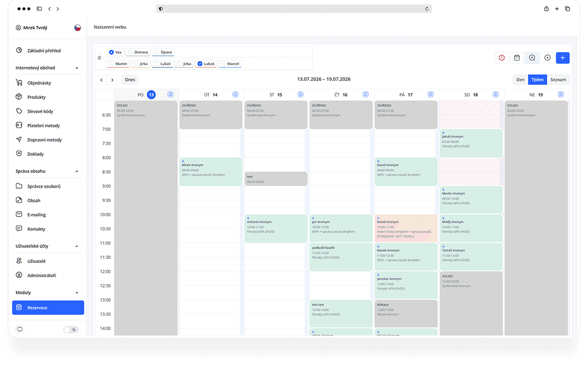This screenshot has height=365, width=588.
Task: Toggle the dark mode switch in sidebar
Action: [71, 330]
